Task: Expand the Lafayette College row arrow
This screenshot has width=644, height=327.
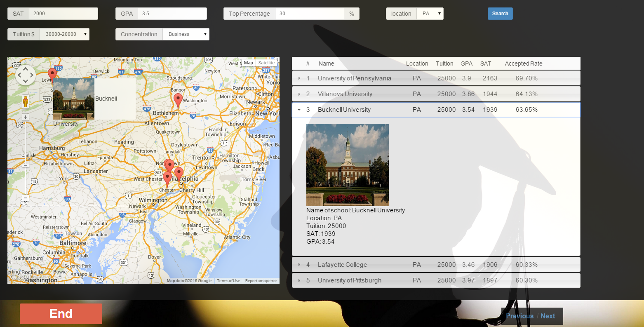Action: [x=299, y=265]
